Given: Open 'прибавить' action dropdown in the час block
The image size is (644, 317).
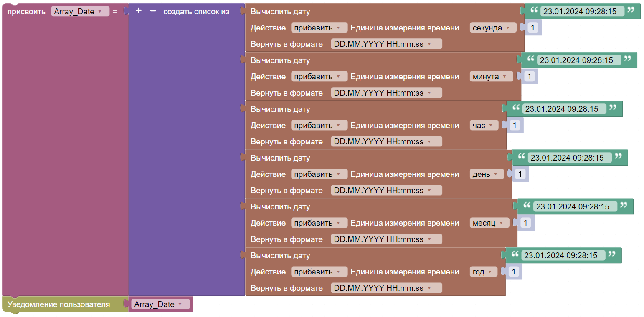Looking at the screenshot, I should coord(319,126).
